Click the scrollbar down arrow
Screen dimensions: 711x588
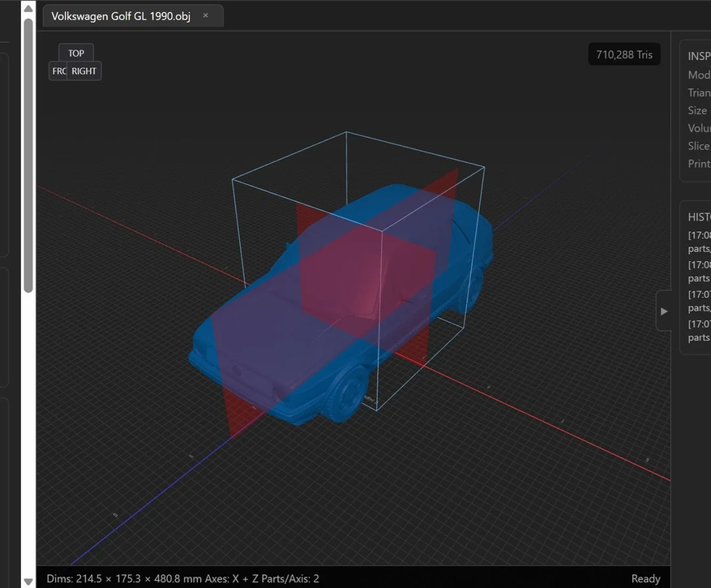(x=28, y=581)
